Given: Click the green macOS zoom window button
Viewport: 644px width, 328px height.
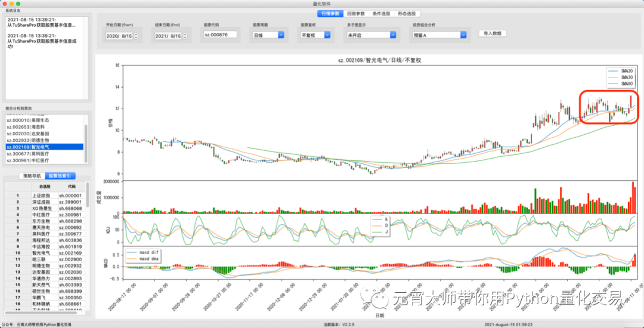Looking at the screenshot, I should click(18, 4).
